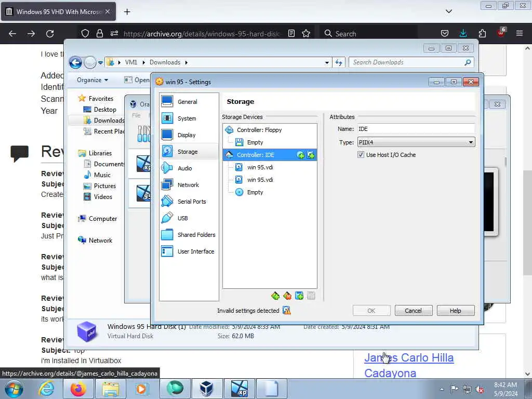Click the add controller icon below storage list

point(275,296)
